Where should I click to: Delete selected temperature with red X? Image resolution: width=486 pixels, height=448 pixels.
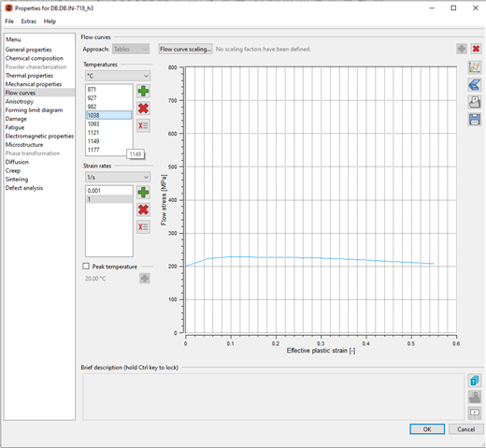(x=143, y=108)
